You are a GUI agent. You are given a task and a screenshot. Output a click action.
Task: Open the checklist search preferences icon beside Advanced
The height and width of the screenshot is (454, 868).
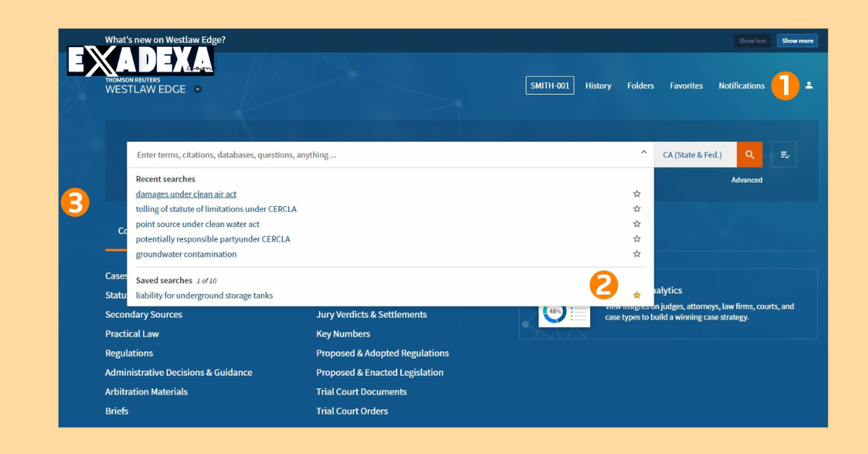coord(784,154)
